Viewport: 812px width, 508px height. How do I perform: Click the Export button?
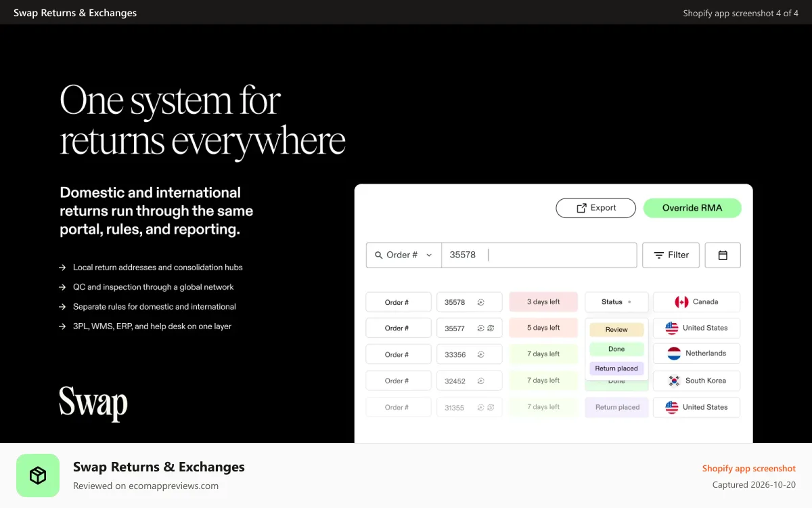pyautogui.click(x=596, y=208)
